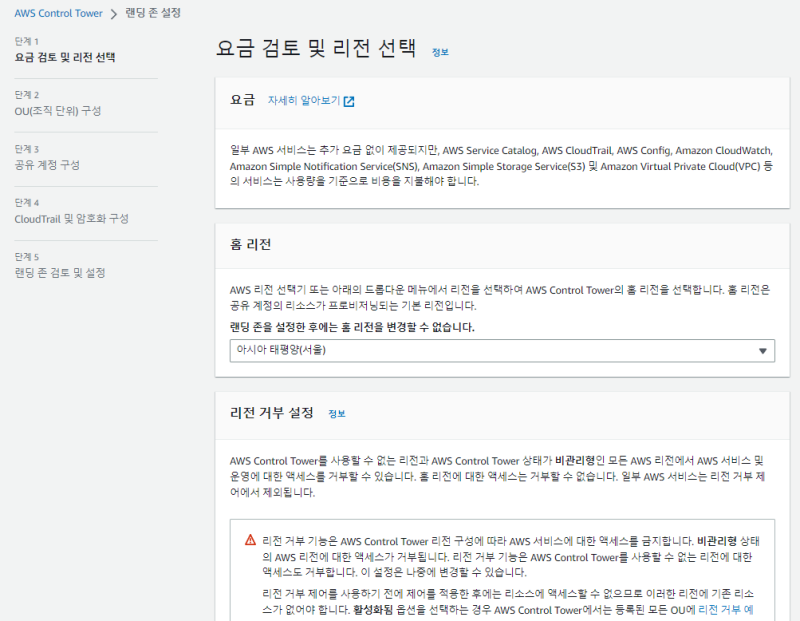Screen dimensions: 800x621
Task: Open the 정보 link next to 리전 거부 설정
Action: 337,413
